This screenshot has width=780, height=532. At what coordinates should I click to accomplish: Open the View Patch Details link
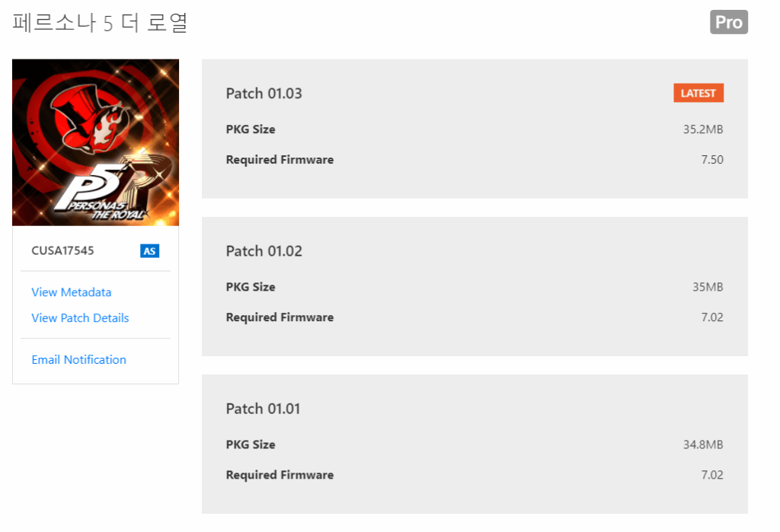tap(80, 318)
